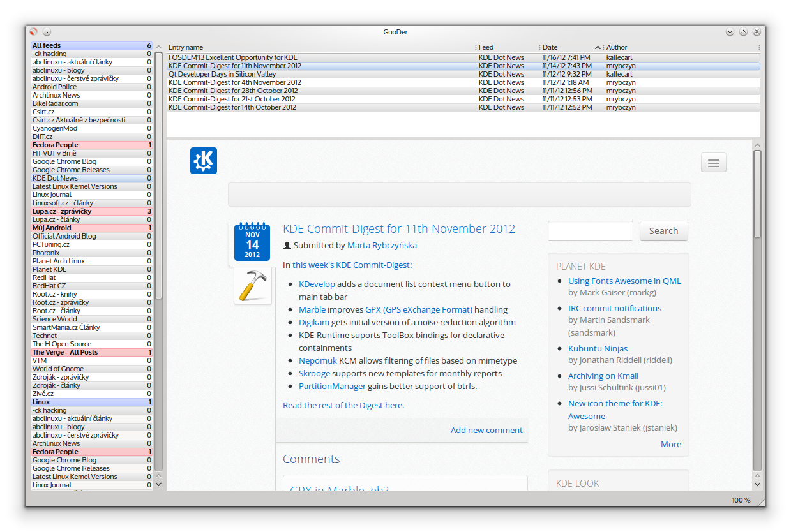The image size is (791, 532).
Task: Open KDE Commit-Digest for 4th November 2012 entry
Action: 463,82
